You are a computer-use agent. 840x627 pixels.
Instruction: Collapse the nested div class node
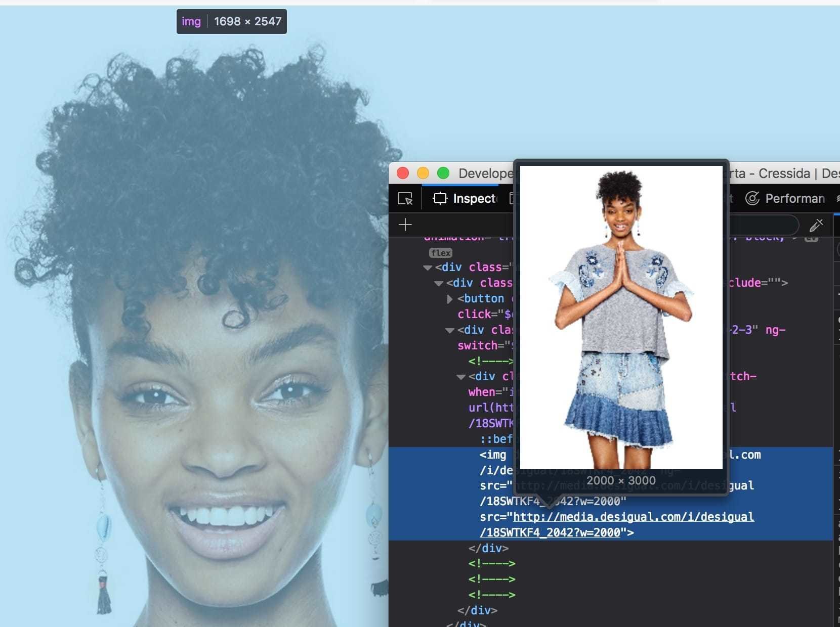(439, 283)
